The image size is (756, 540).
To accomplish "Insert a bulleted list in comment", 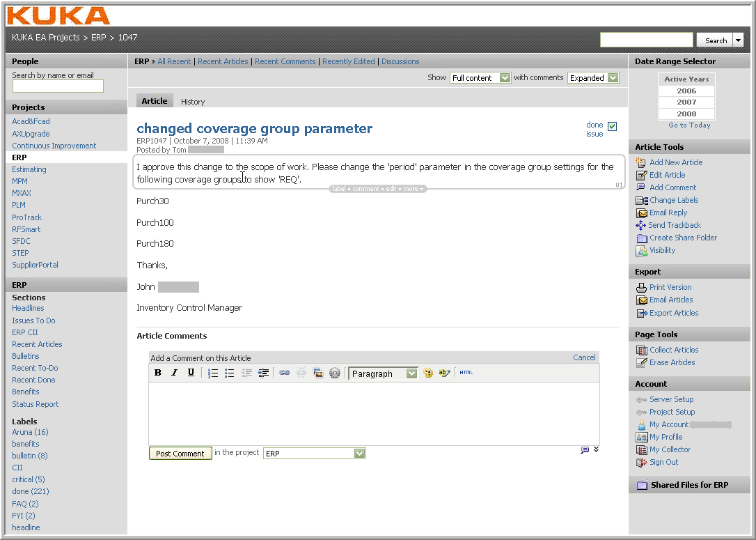I will click(230, 373).
